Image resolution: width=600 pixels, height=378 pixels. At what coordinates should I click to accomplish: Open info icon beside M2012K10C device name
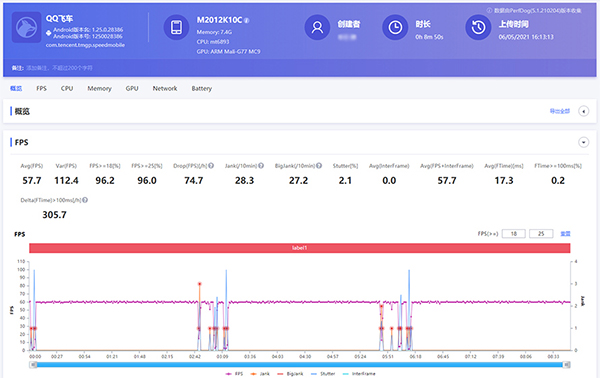[247, 21]
